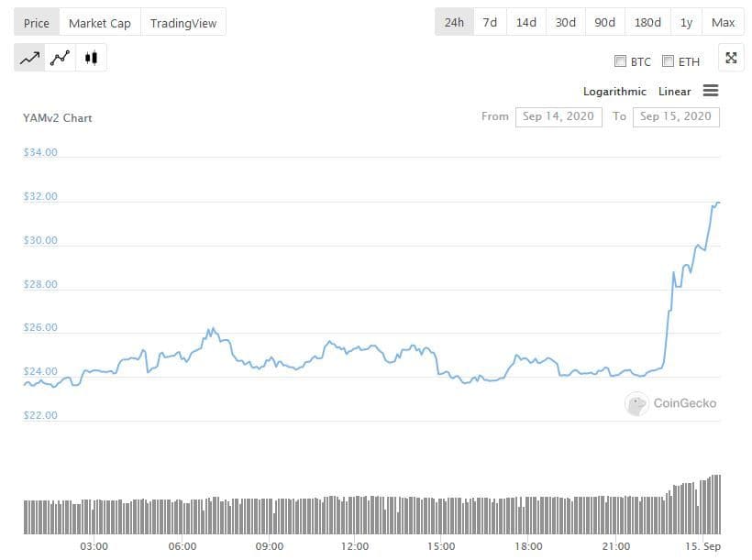Viewport: 752px width, 560px height.
Task: Select the Price tab
Action: coord(37,23)
